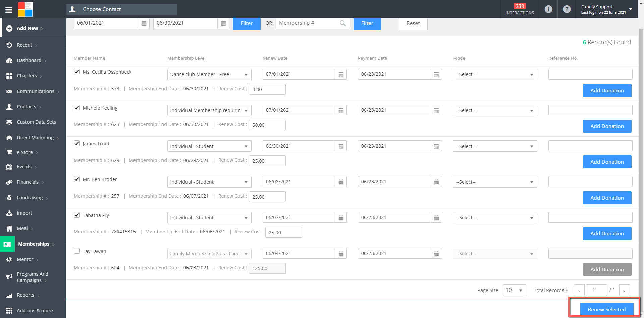This screenshot has width=644, height=318.
Task: Open Michele Keeling's membership level dropdown
Action: pyautogui.click(x=209, y=110)
